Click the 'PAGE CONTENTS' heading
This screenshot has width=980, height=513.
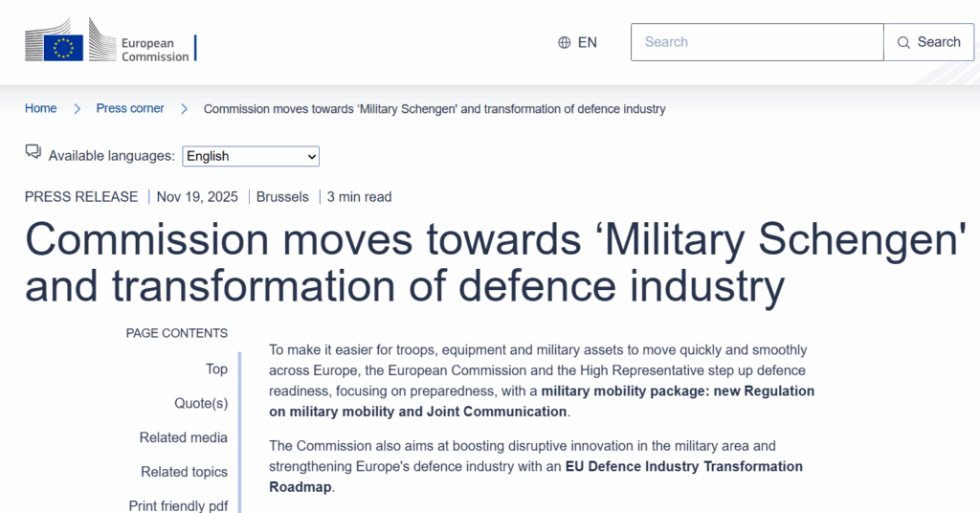177,333
